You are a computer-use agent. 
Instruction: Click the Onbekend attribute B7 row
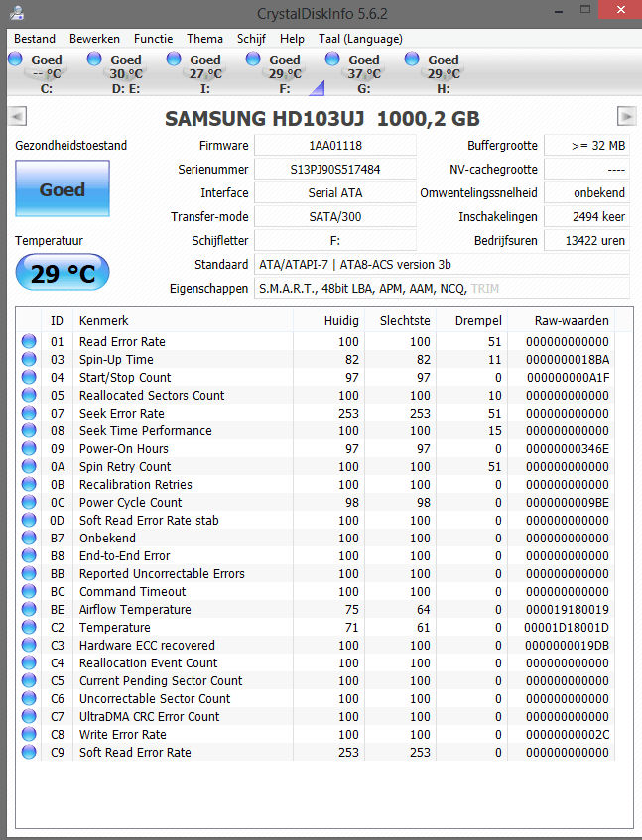coord(317,538)
